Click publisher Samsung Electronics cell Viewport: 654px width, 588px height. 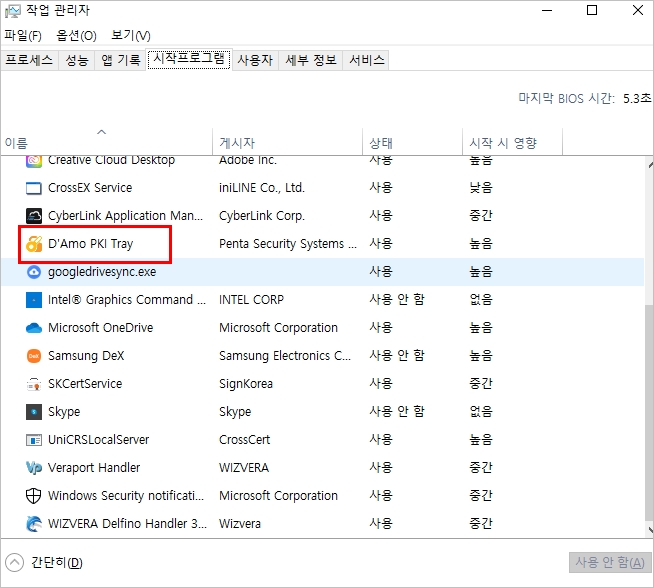285,356
